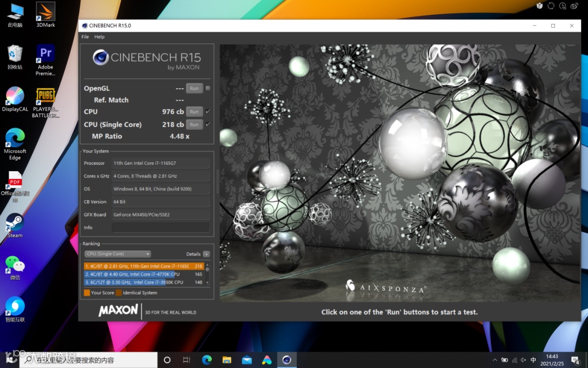Viewport: 588px width, 368px height.
Task: Open the 3DMark desktop shortcut
Action: [x=45, y=14]
